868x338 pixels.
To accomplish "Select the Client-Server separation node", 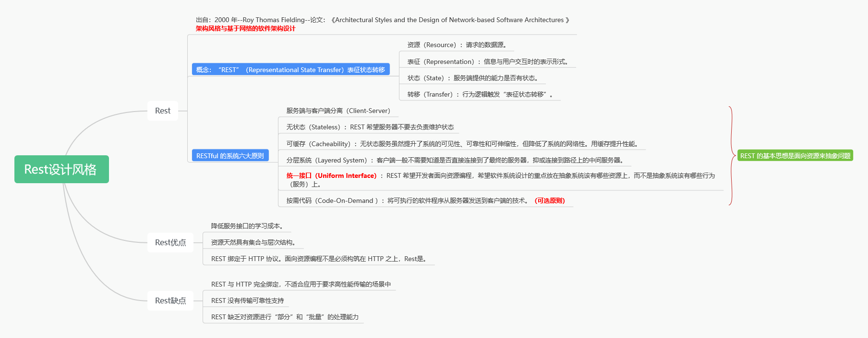I will [x=338, y=111].
